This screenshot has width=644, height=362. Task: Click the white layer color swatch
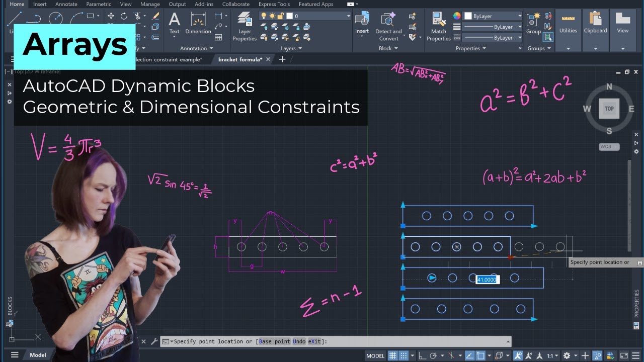[290, 16]
